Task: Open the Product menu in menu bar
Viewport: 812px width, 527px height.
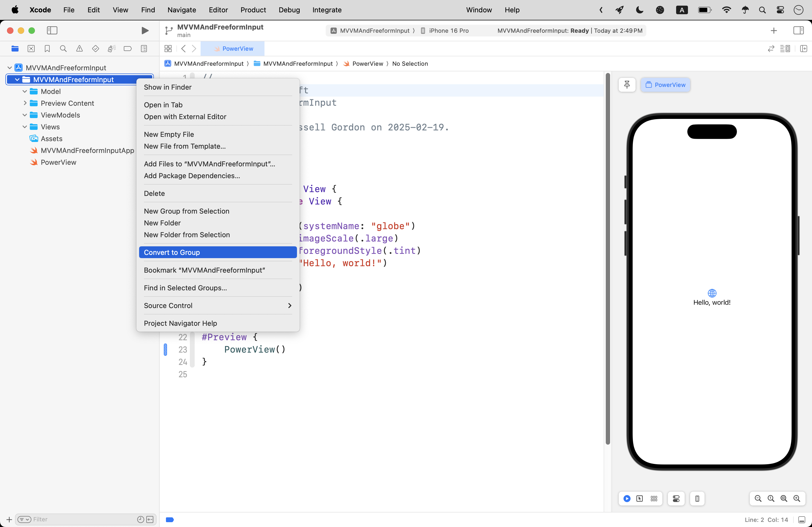Action: (x=253, y=10)
